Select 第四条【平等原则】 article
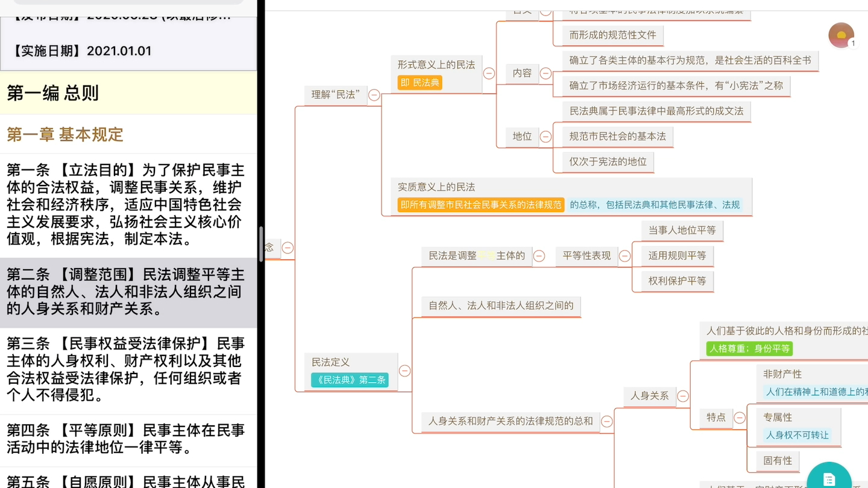 (x=128, y=440)
